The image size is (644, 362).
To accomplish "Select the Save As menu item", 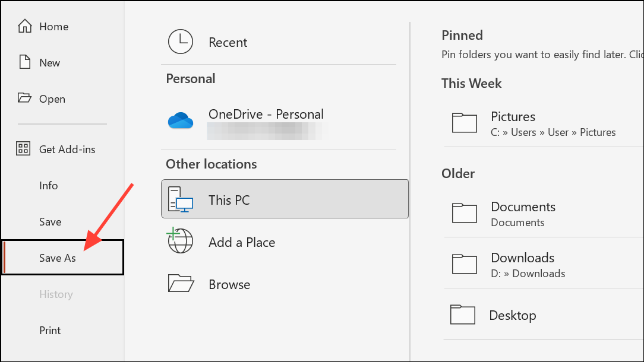I will coord(58,258).
